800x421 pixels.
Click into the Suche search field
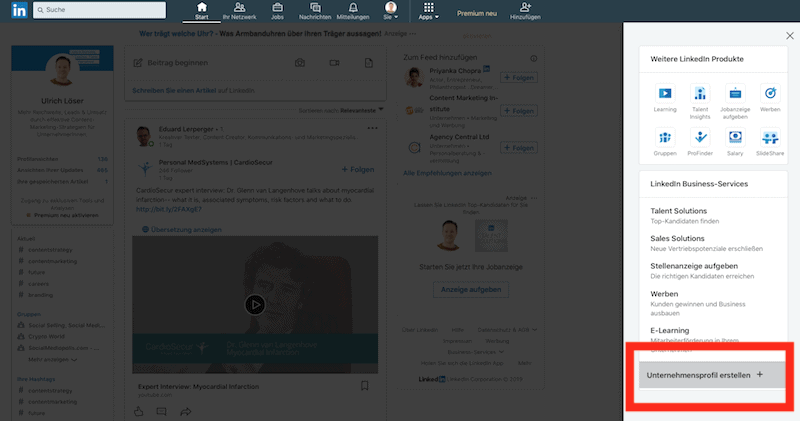(x=99, y=10)
